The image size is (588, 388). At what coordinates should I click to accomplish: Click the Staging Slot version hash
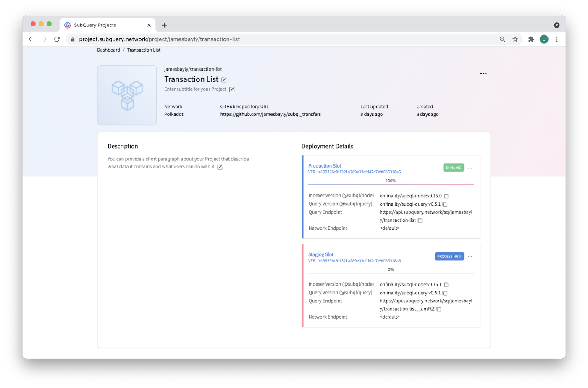click(x=354, y=261)
